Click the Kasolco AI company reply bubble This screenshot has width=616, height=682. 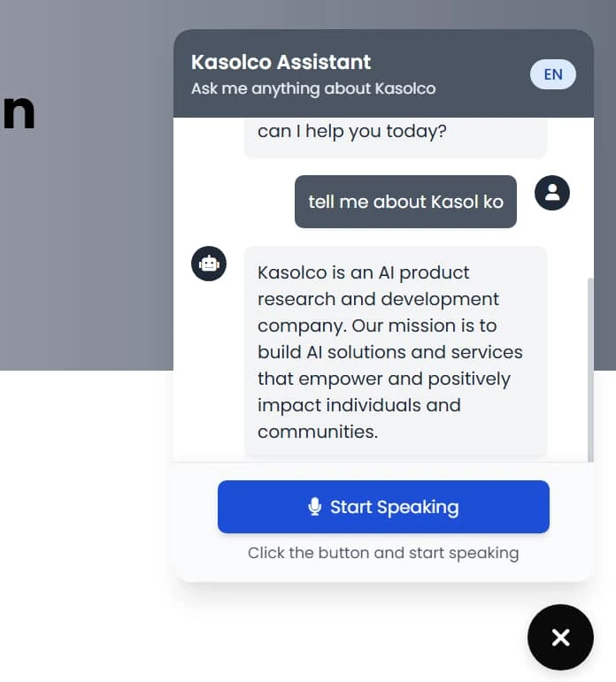click(x=395, y=351)
